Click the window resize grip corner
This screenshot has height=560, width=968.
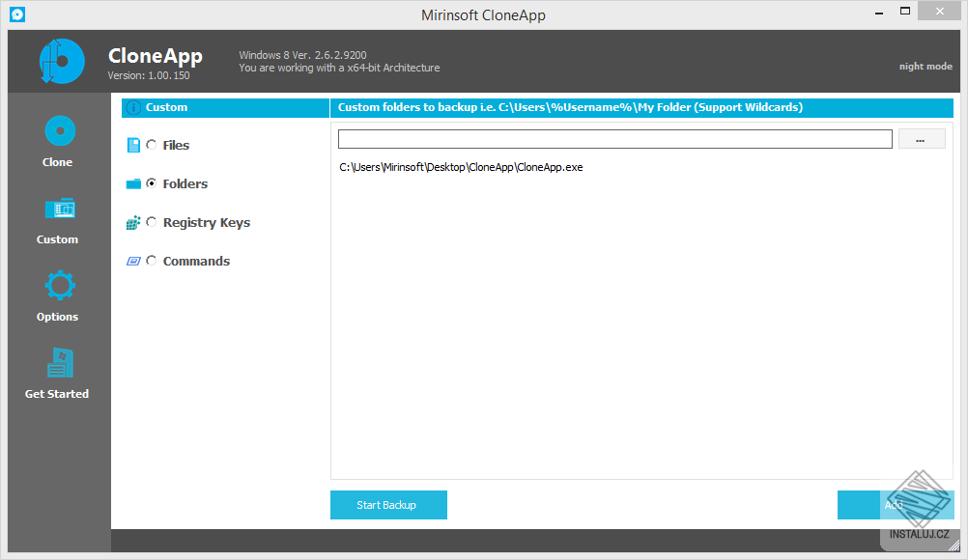tap(955, 546)
